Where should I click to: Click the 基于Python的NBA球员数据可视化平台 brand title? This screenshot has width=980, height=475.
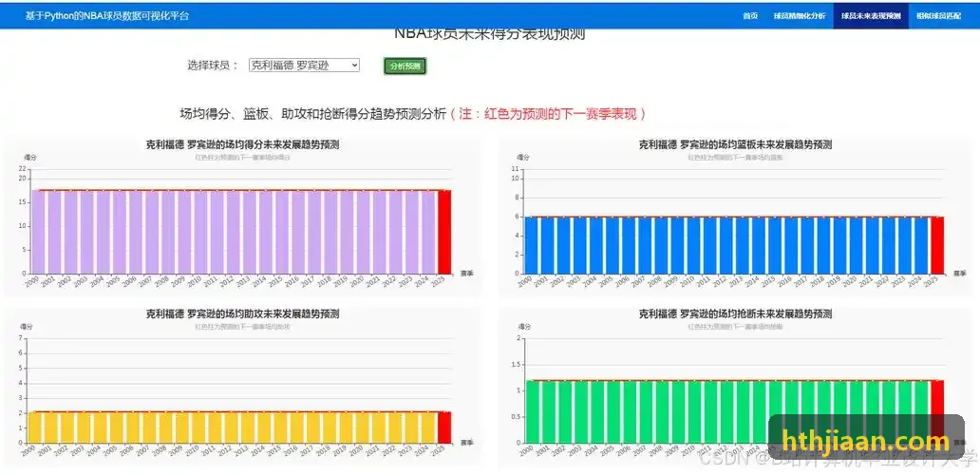tap(107, 15)
